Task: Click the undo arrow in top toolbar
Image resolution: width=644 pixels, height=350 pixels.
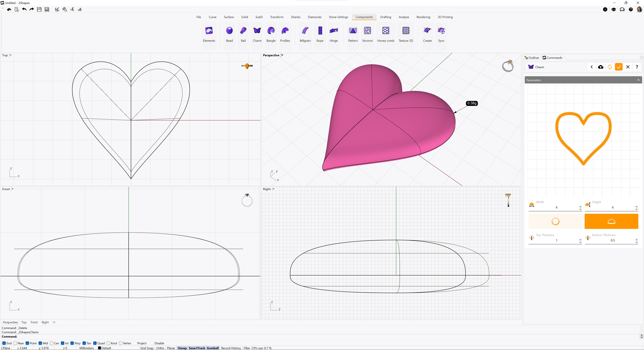Action: coord(24,9)
